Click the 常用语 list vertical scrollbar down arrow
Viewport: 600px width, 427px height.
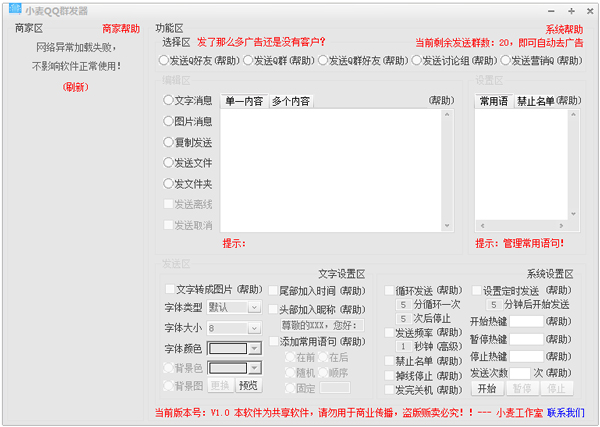tap(573, 214)
